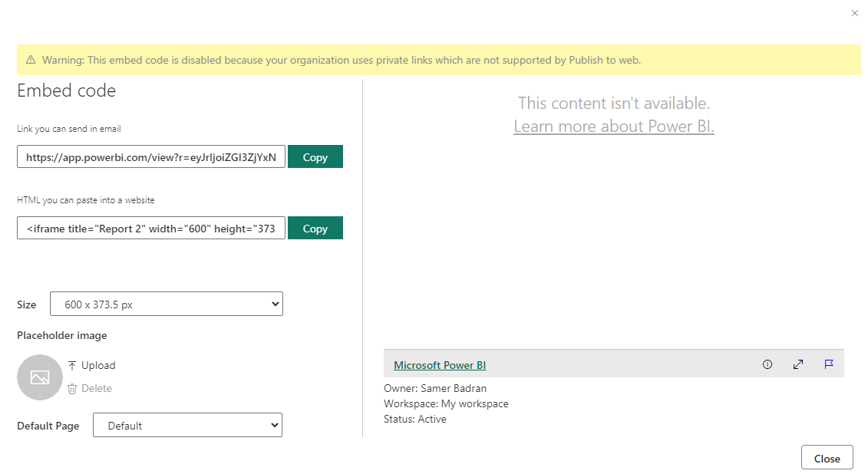The image size is (868, 474).
Task: Click the 'Status: Active' text
Action: pyautogui.click(x=415, y=420)
